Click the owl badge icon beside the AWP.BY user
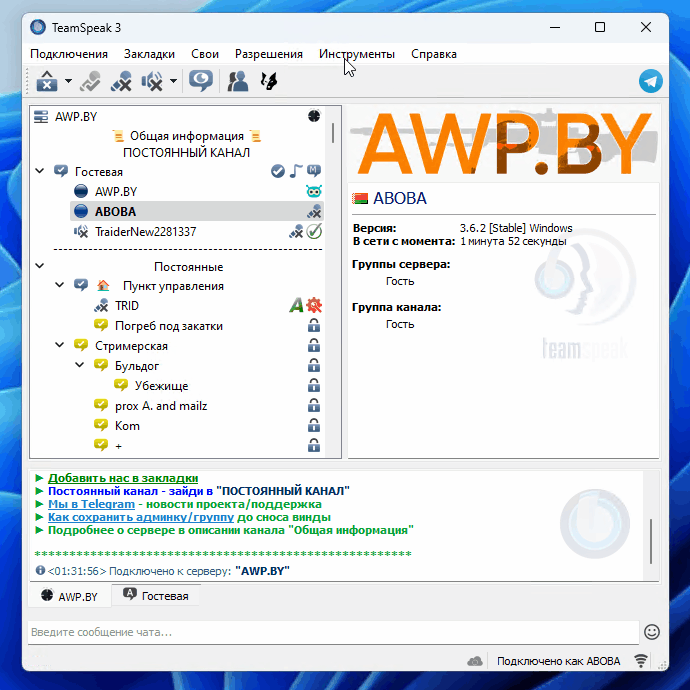This screenshot has height=690, width=690. (x=314, y=191)
